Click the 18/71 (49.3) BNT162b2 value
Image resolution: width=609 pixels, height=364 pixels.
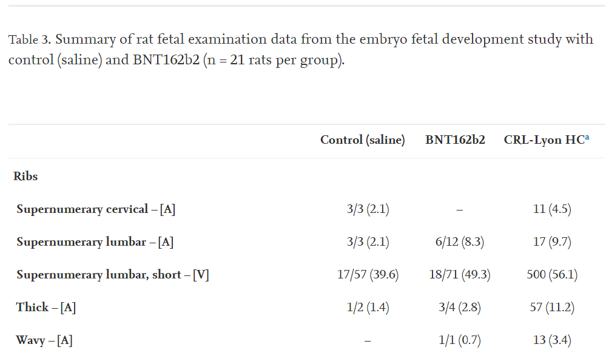point(459,275)
